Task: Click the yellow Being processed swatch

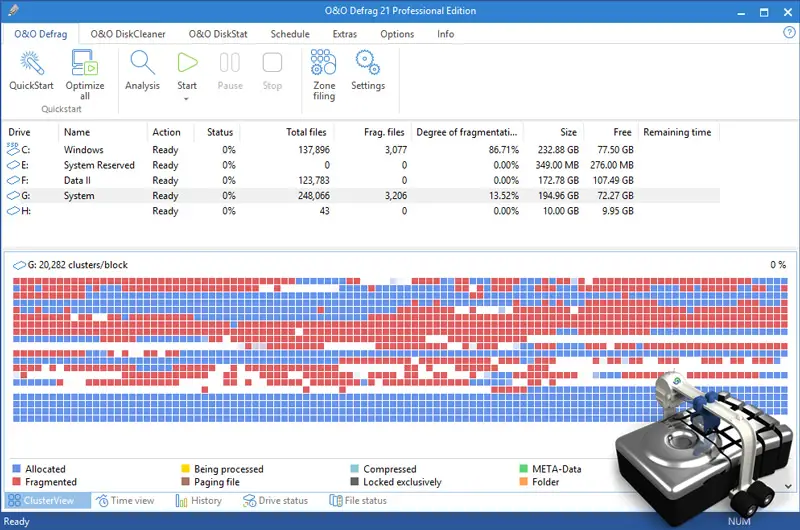Action: click(186, 468)
